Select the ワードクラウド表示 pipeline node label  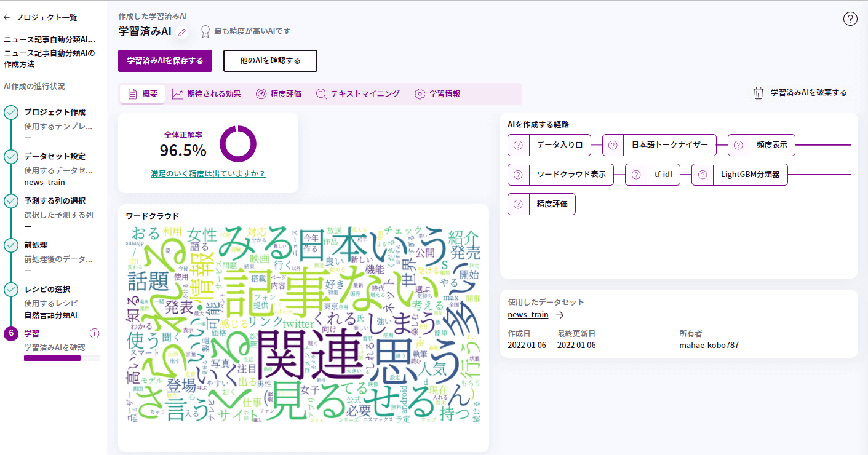[571, 175]
